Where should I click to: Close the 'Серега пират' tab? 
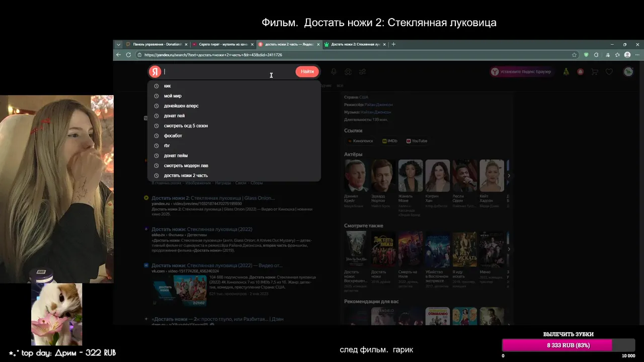pyautogui.click(x=253, y=44)
